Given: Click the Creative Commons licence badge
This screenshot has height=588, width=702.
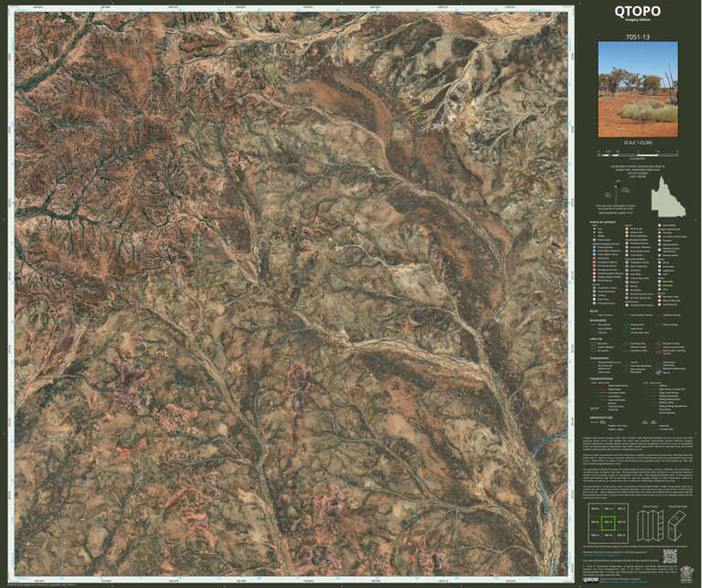Looking at the screenshot, I should (x=590, y=580).
